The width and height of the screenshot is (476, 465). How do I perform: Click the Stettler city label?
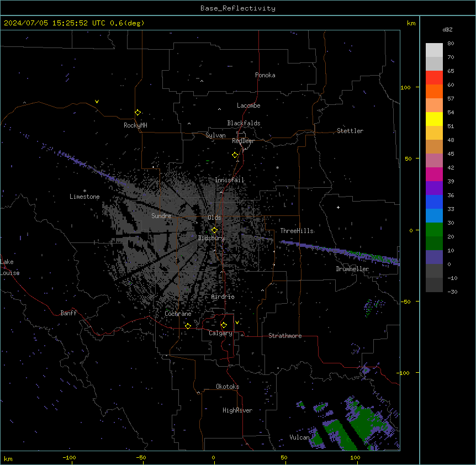350,131
